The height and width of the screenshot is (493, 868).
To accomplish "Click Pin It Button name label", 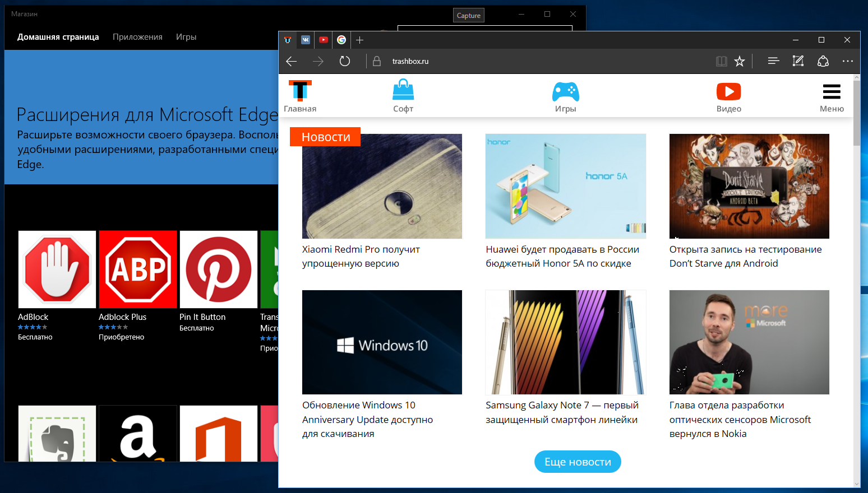I will pos(202,317).
